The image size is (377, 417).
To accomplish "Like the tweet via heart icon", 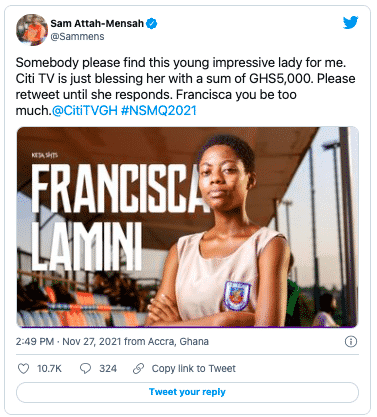I will coord(23,369).
